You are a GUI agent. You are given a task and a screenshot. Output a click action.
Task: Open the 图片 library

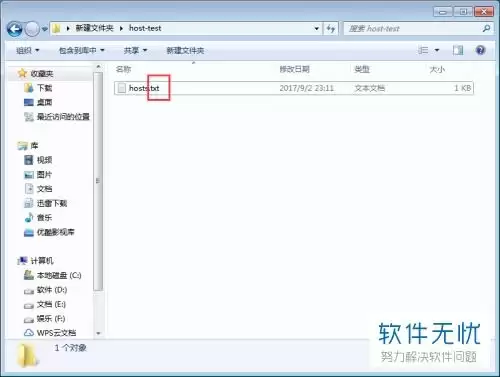[x=44, y=174]
